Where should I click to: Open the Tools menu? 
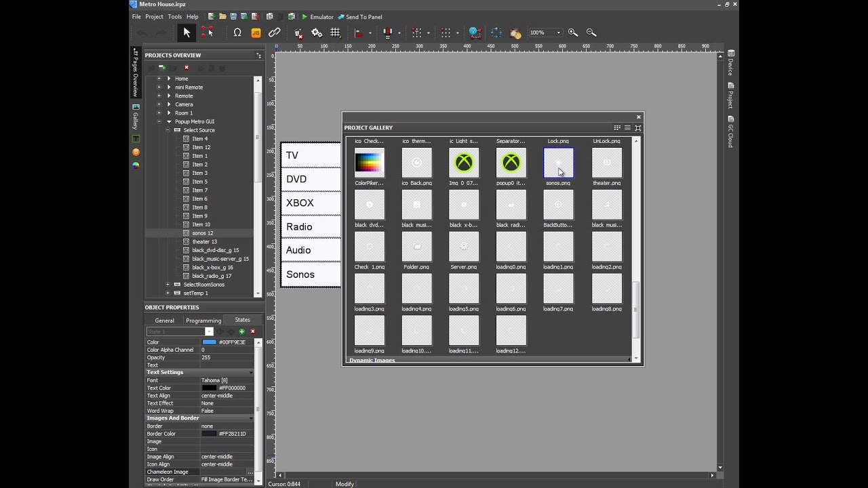tap(175, 16)
